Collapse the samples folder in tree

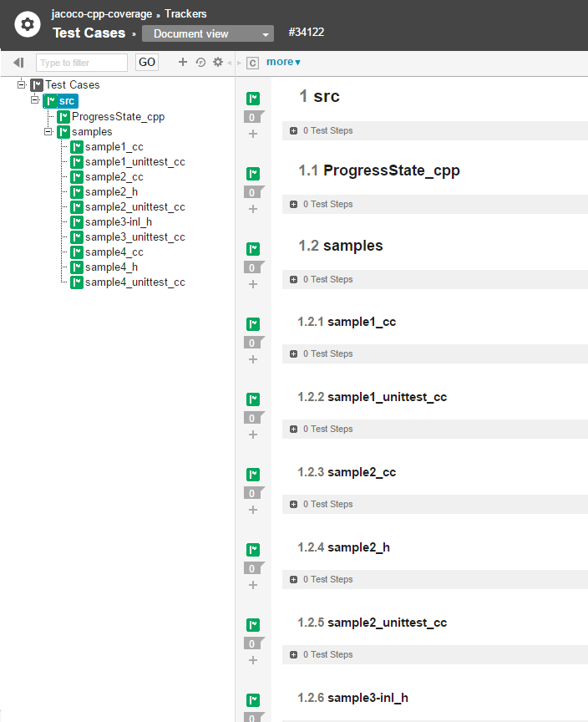tap(48, 131)
